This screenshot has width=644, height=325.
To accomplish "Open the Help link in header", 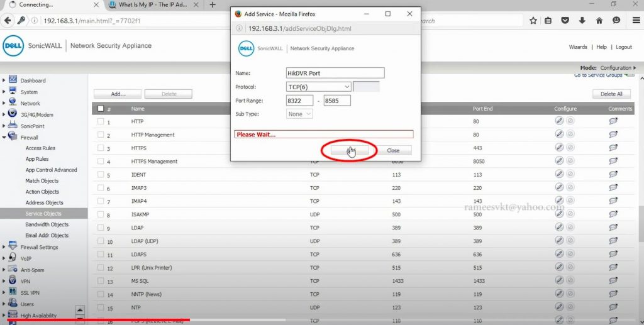I will pos(601,47).
